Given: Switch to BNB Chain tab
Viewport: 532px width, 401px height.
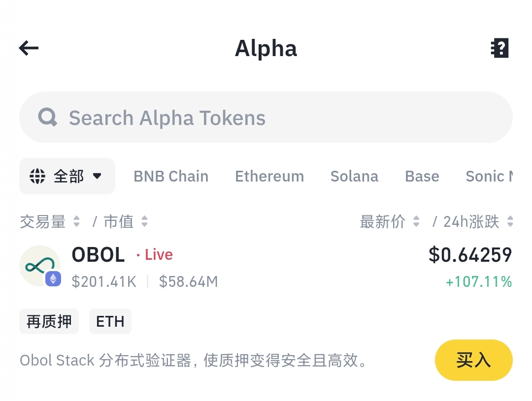Looking at the screenshot, I should 171,176.
